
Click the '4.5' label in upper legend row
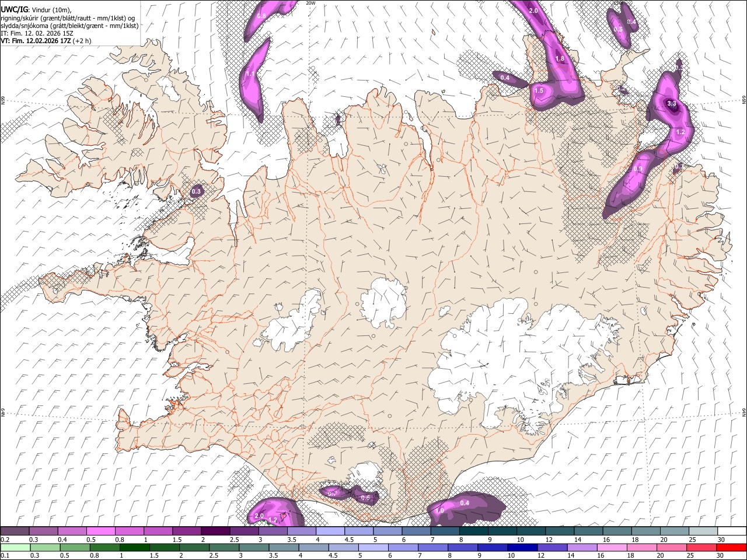(349, 540)
